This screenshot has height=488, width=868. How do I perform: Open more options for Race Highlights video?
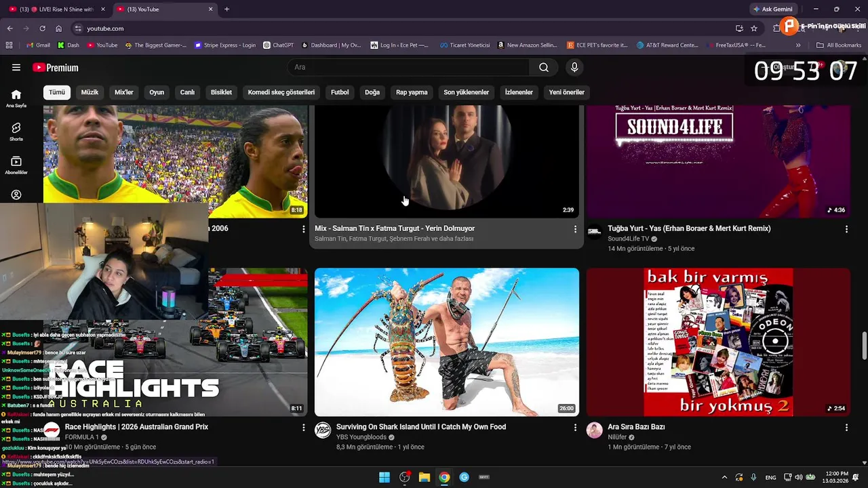coord(303,428)
